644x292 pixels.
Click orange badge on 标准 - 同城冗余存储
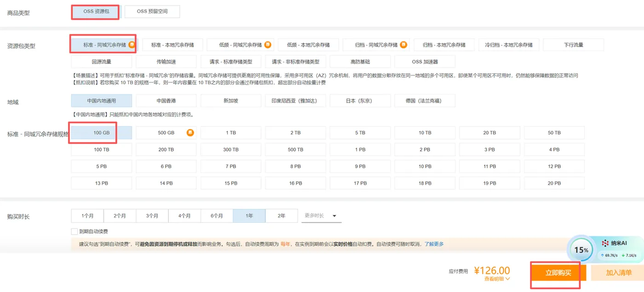pos(131,45)
